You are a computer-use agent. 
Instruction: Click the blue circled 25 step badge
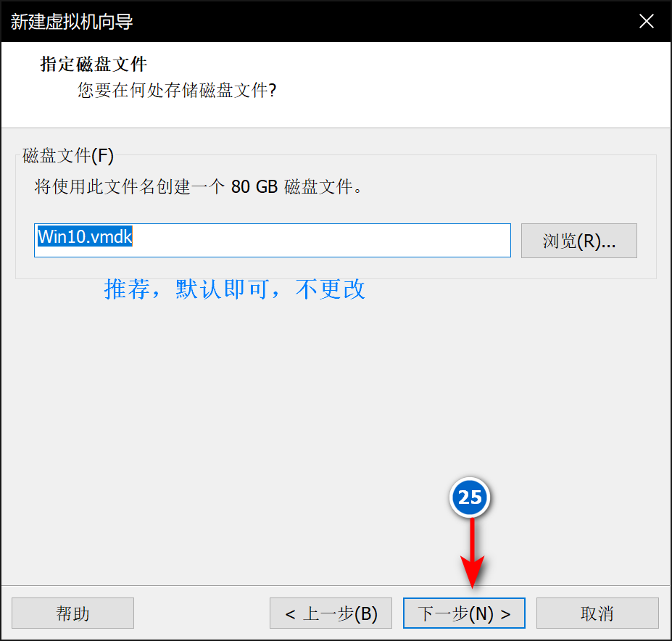coord(470,497)
